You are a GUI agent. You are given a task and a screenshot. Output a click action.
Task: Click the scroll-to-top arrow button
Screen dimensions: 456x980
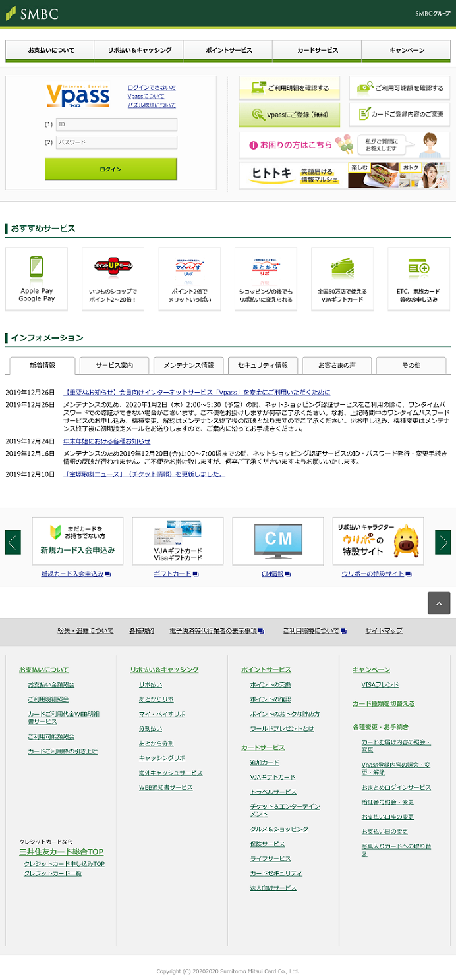click(439, 603)
